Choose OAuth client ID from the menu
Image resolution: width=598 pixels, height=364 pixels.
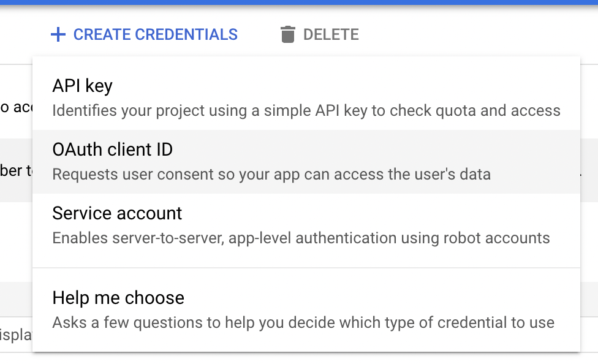pos(112,149)
